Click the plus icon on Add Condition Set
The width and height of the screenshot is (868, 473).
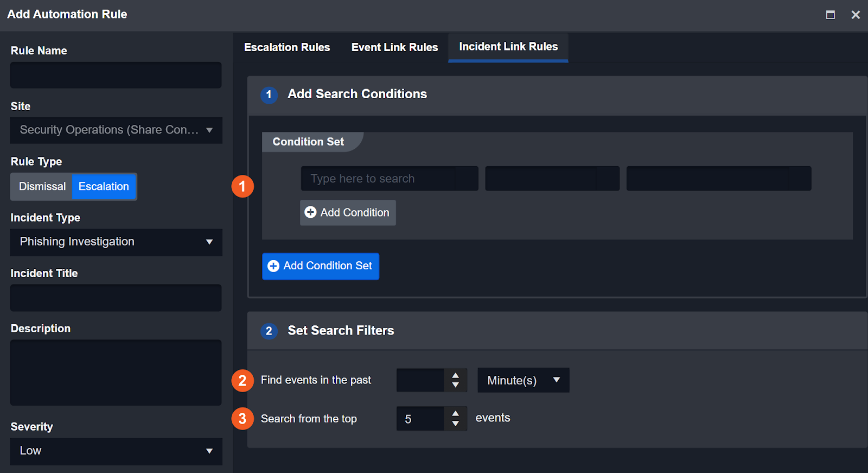[273, 266]
